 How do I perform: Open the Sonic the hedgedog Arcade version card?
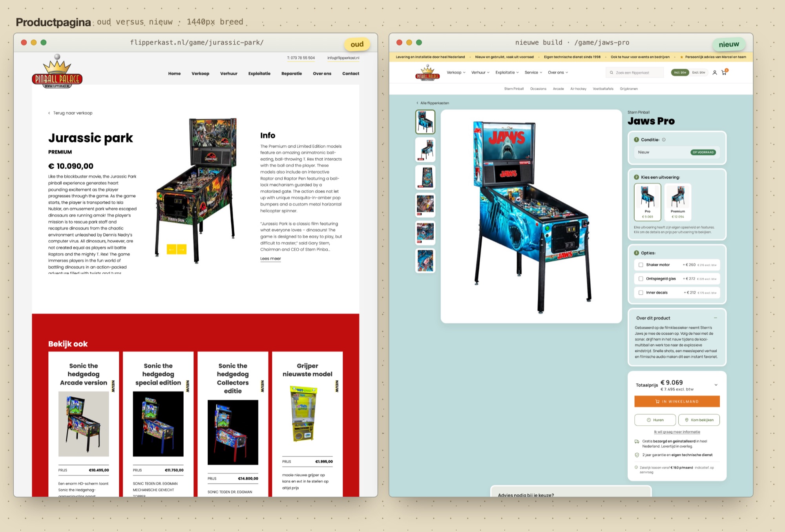click(84, 424)
